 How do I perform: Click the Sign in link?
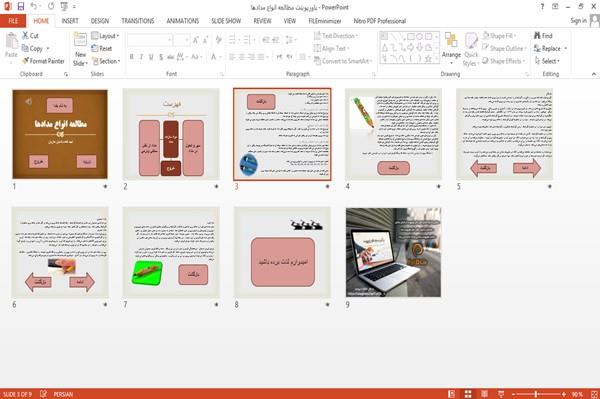tap(578, 21)
